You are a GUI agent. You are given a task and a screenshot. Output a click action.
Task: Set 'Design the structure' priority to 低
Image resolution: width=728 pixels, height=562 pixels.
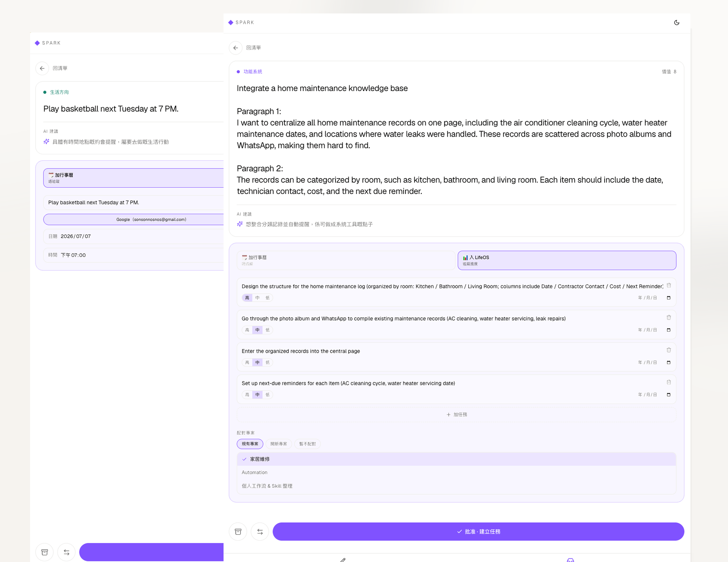pyautogui.click(x=267, y=298)
